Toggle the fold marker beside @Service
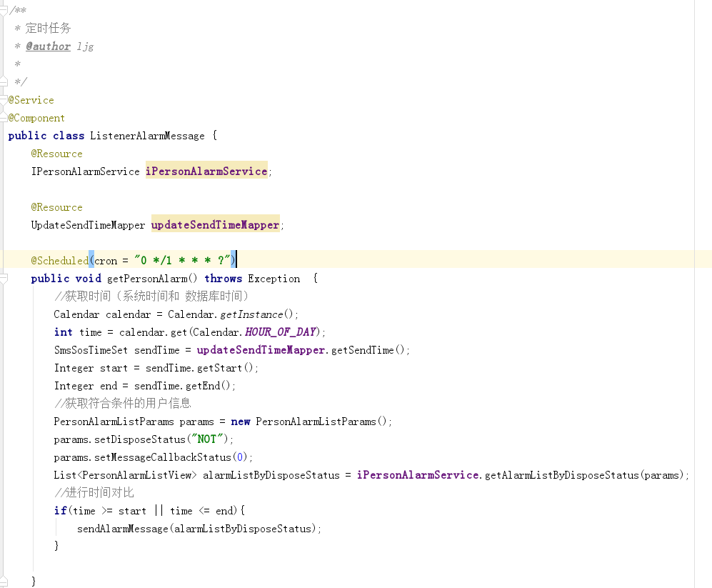The image size is (712, 588). pos(4,100)
